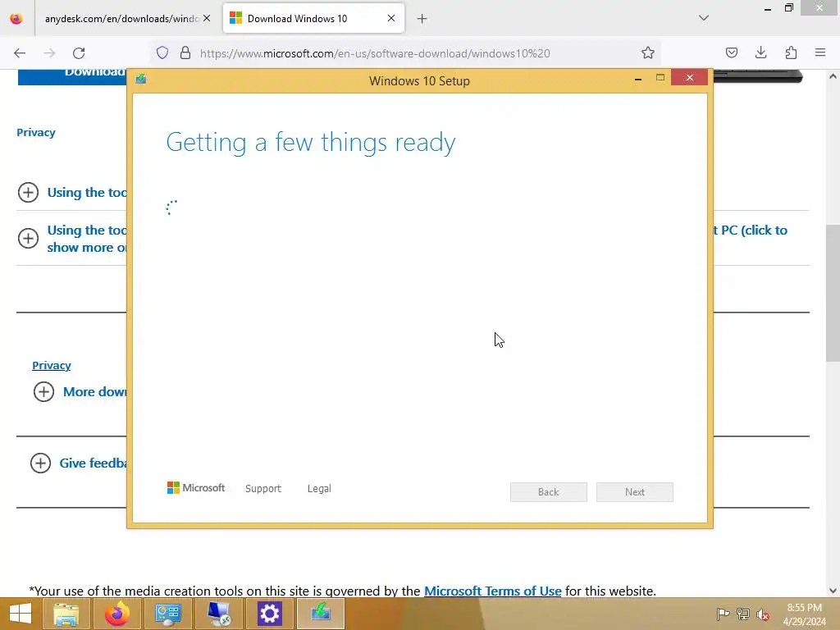
Task: Open the Windows Start button
Action: [x=21, y=614]
